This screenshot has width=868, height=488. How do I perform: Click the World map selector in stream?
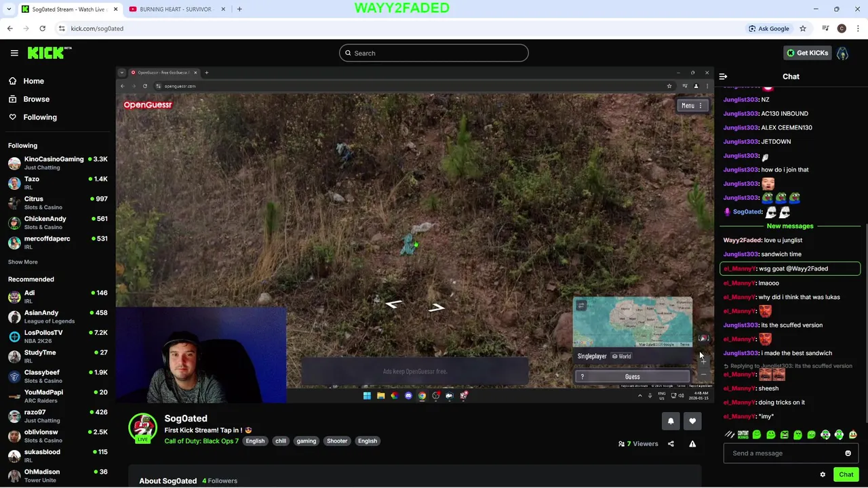(x=621, y=357)
